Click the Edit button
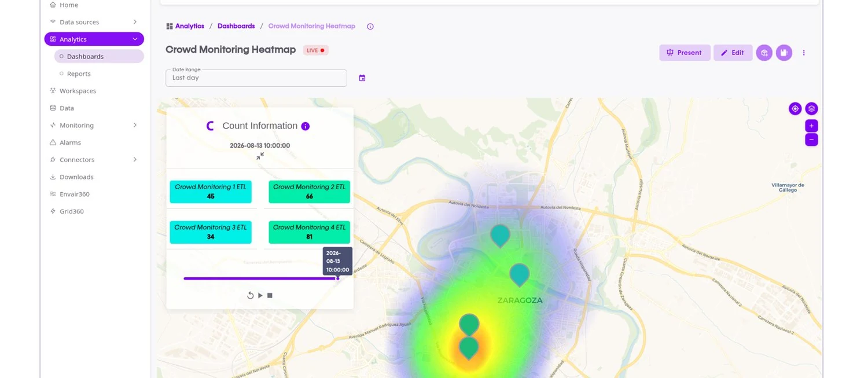The image size is (868, 378). tap(733, 53)
